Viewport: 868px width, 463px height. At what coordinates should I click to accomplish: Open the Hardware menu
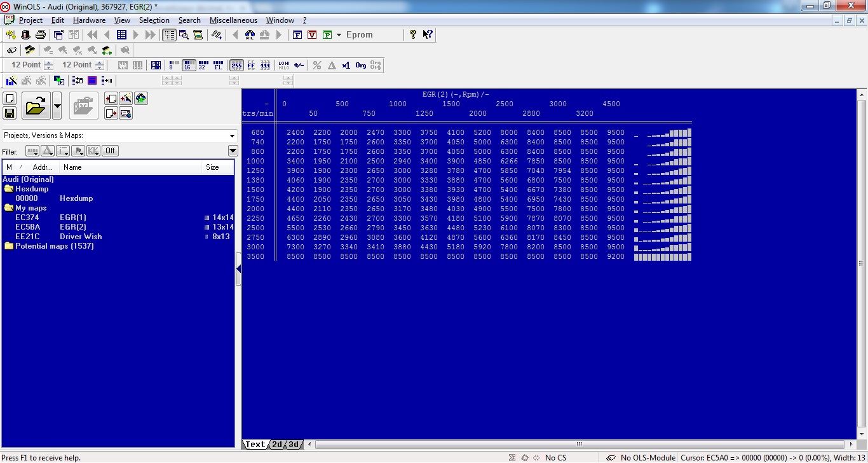point(89,20)
